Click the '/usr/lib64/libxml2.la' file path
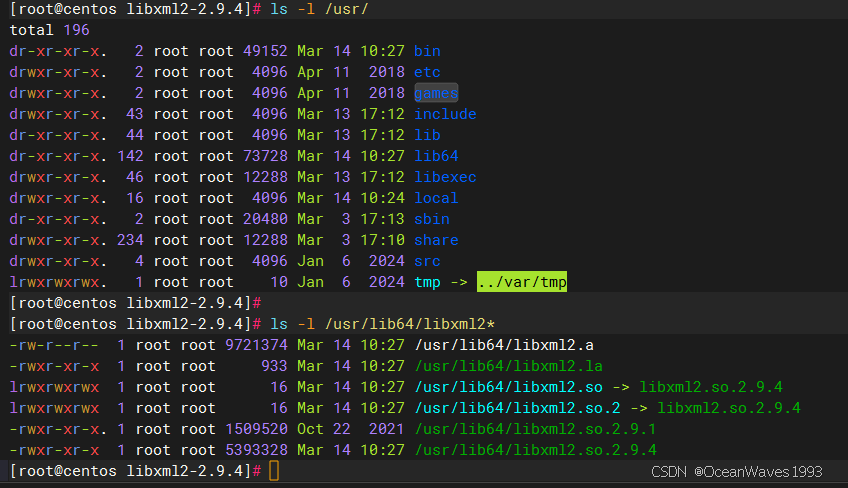 coord(508,366)
